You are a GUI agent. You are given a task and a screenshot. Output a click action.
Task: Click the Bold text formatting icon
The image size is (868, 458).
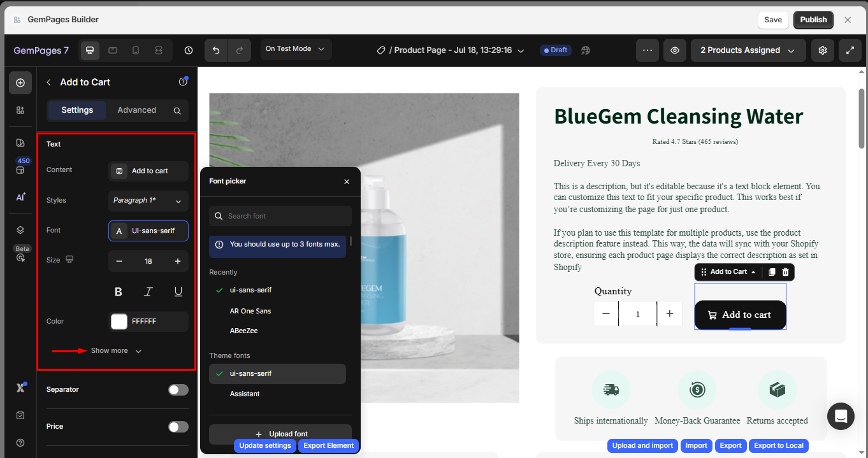[118, 292]
